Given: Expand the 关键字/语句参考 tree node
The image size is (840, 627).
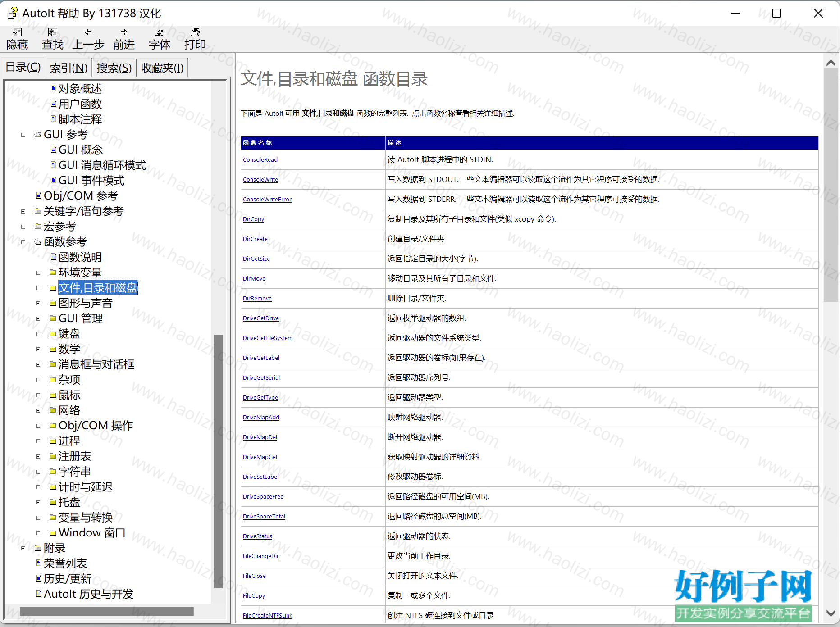Looking at the screenshot, I should (x=23, y=211).
